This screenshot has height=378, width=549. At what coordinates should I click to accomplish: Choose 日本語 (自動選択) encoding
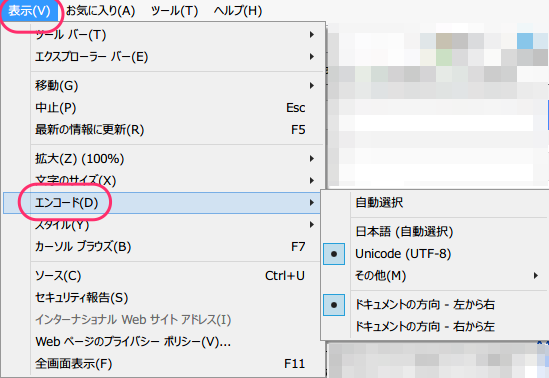coord(435,231)
